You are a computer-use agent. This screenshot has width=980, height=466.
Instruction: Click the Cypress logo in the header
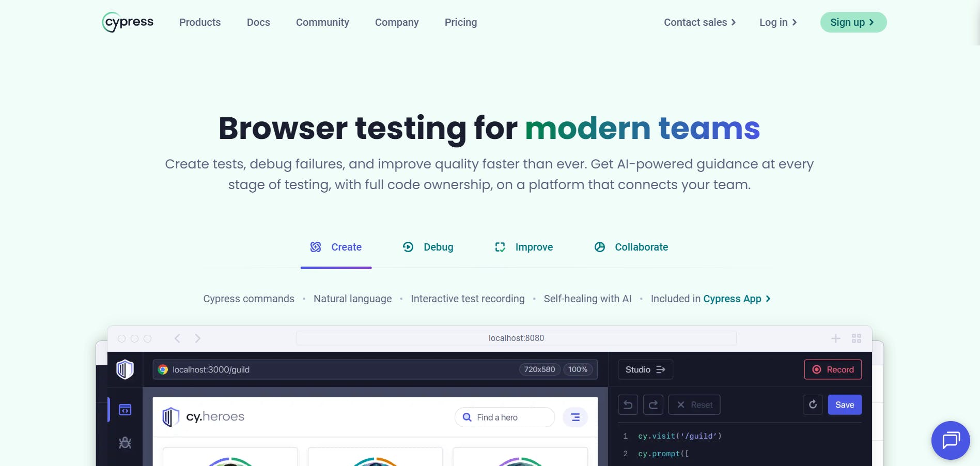[x=128, y=22]
